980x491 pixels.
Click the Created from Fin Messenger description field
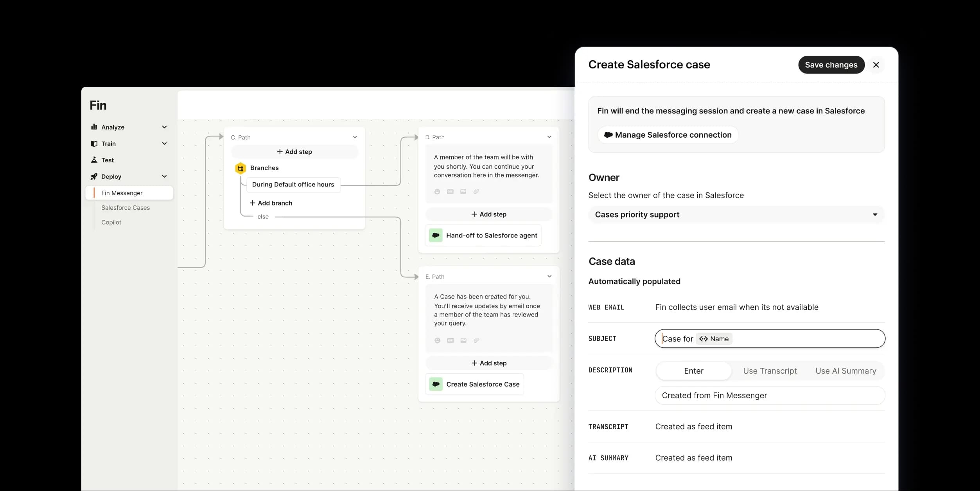[770, 396]
